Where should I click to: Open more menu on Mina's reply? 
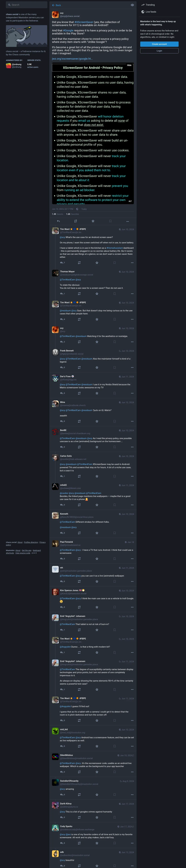132,421
